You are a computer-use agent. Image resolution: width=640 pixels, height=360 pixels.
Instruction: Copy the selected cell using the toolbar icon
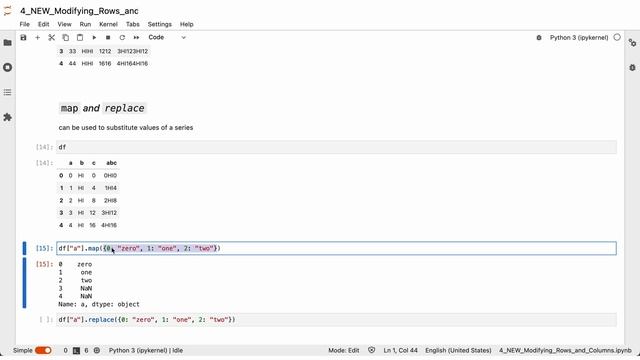click(65, 38)
